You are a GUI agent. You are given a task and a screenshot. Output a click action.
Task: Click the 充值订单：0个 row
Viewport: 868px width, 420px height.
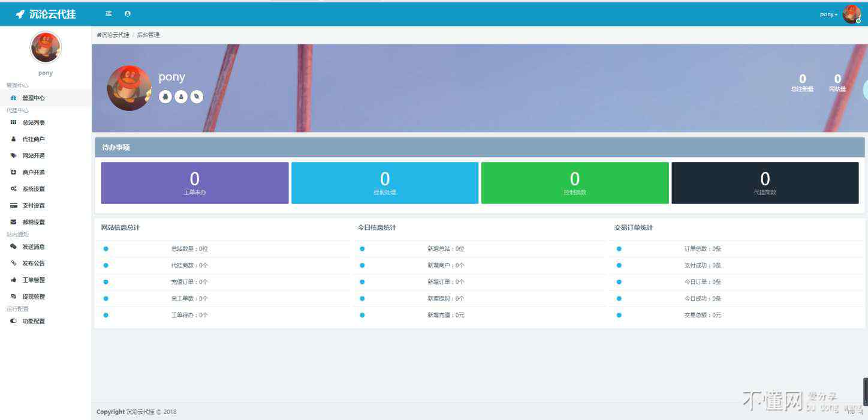coord(223,282)
